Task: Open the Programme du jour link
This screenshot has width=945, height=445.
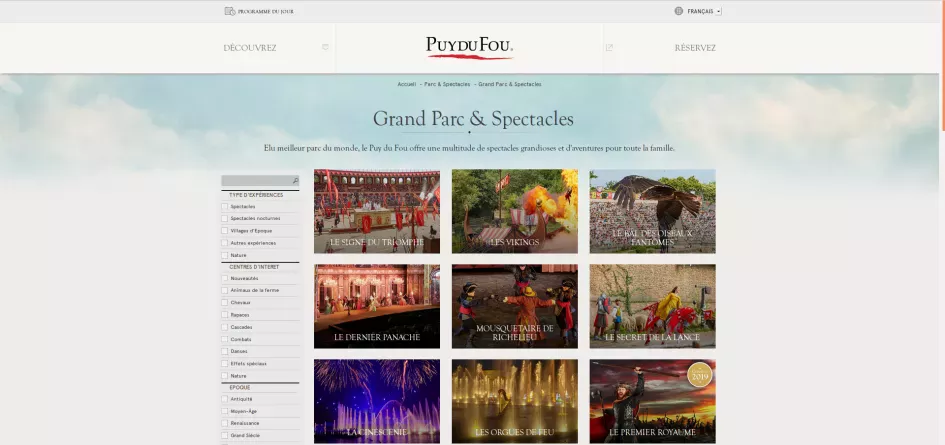Action: (x=266, y=11)
